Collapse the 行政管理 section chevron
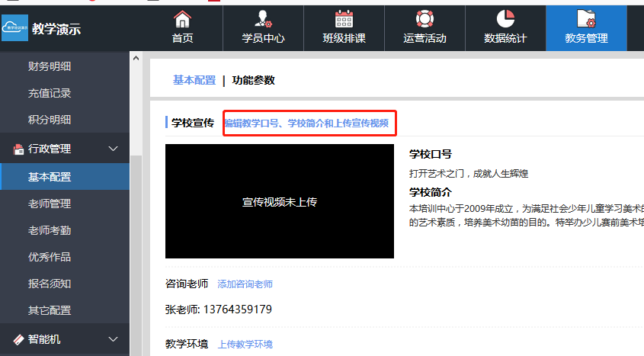The width and height of the screenshot is (644, 356). (x=113, y=149)
